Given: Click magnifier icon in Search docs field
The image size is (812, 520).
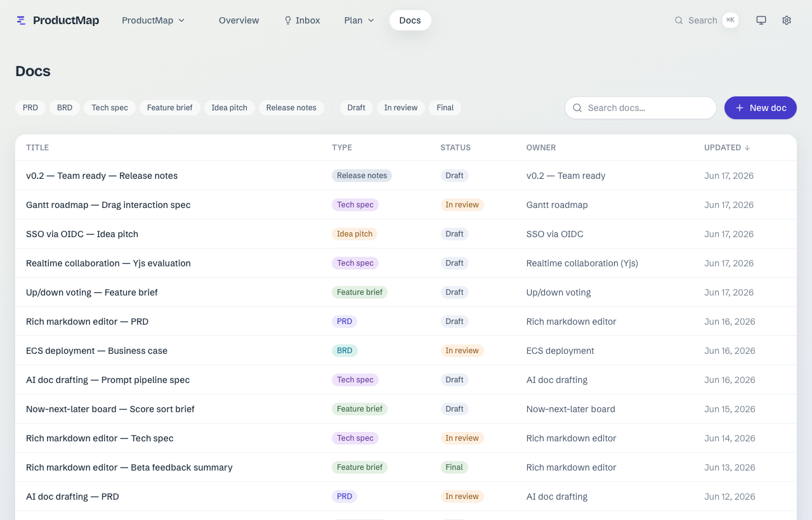Looking at the screenshot, I should click(x=577, y=108).
